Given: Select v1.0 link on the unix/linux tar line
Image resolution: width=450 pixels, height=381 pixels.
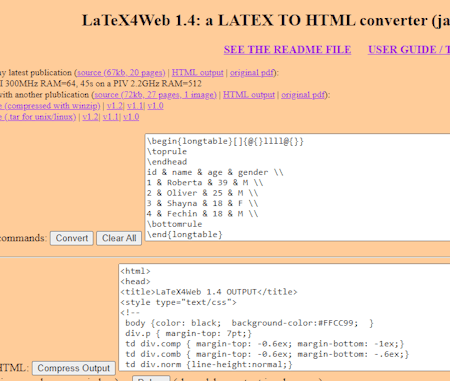Looking at the screenshot, I should click(x=131, y=117).
